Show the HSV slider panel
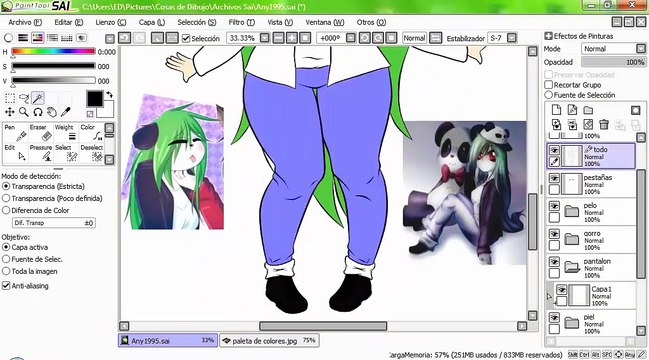This screenshot has width=649, height=360. click(38, 38)
